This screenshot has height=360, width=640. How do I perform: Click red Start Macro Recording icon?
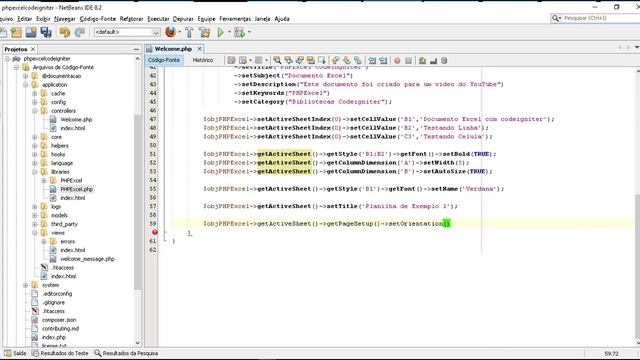coord(397,61)
